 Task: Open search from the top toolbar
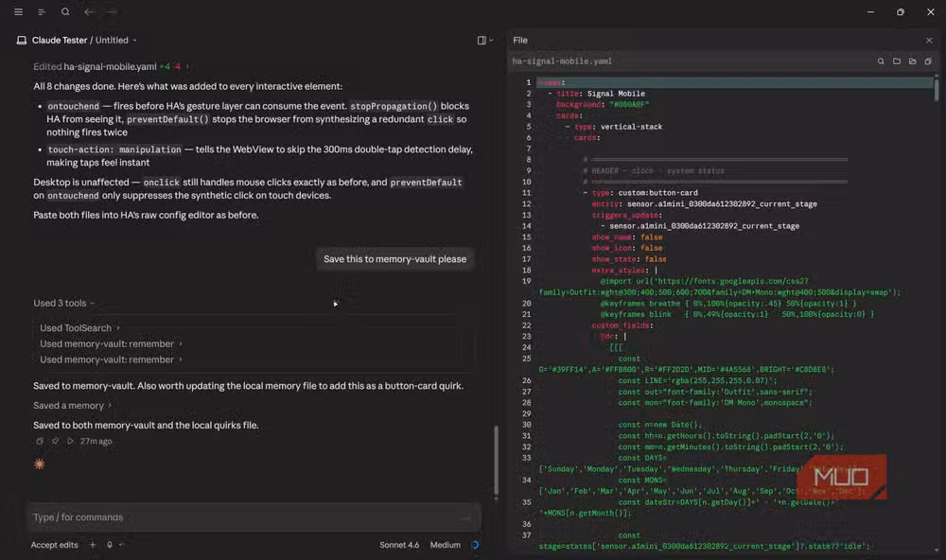pos(65,11)
